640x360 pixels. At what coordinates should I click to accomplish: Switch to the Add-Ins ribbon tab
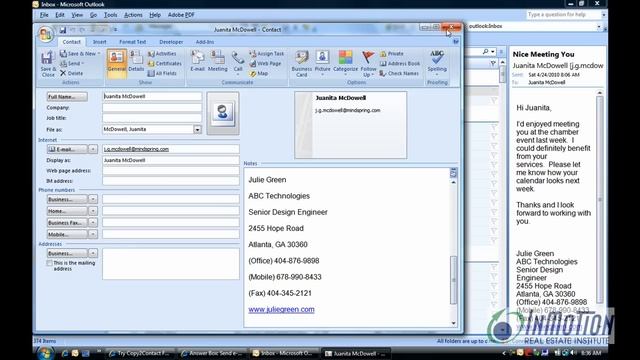(204, 42)
